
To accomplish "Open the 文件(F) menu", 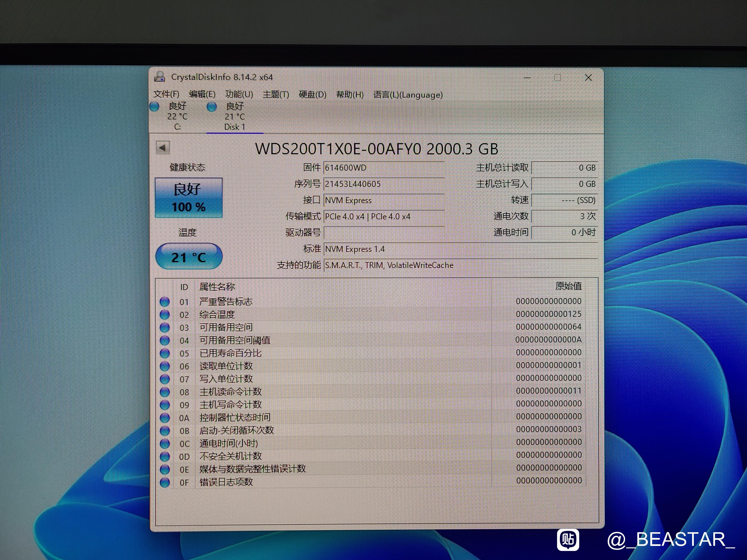I will (x=166, y=94).
